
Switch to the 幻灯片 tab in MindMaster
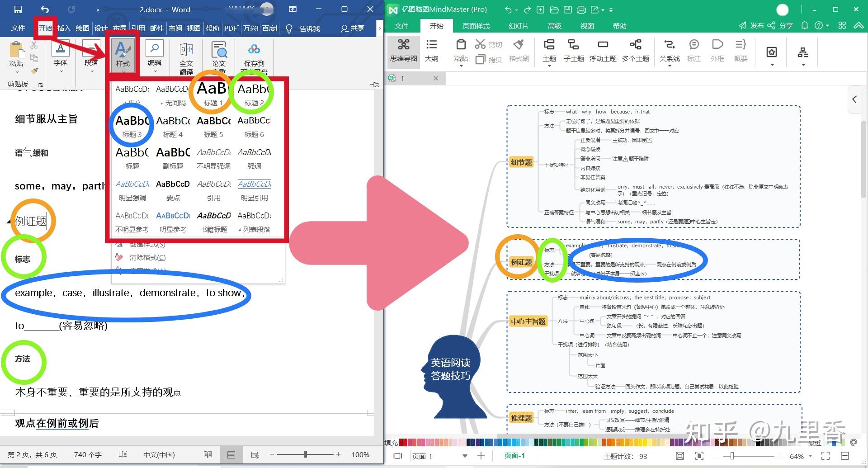518,26
